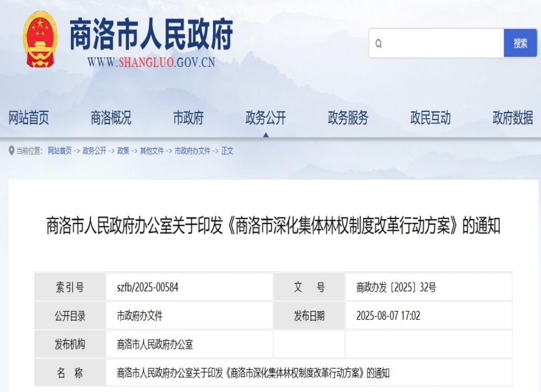The height and width of the screenshot is (392, 541).
Task: Follow the 网站首页 breadcrumb link
Action: coord(60,151)
